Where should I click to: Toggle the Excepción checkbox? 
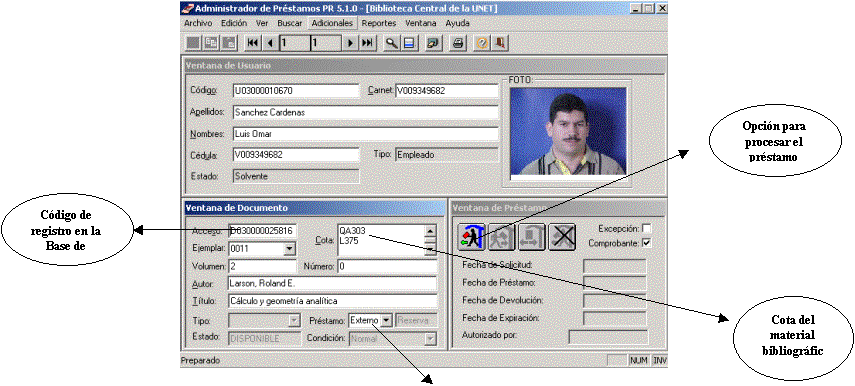tap(647, 228)
